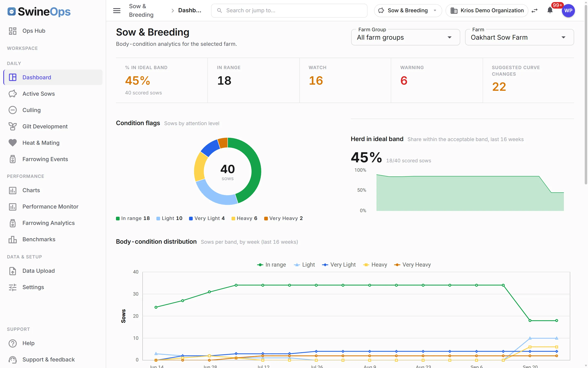Expand the Oakhart Sow Farm dropdown
Image resolution: width=588 pixels, height=368 pixels.
point(519,37)
